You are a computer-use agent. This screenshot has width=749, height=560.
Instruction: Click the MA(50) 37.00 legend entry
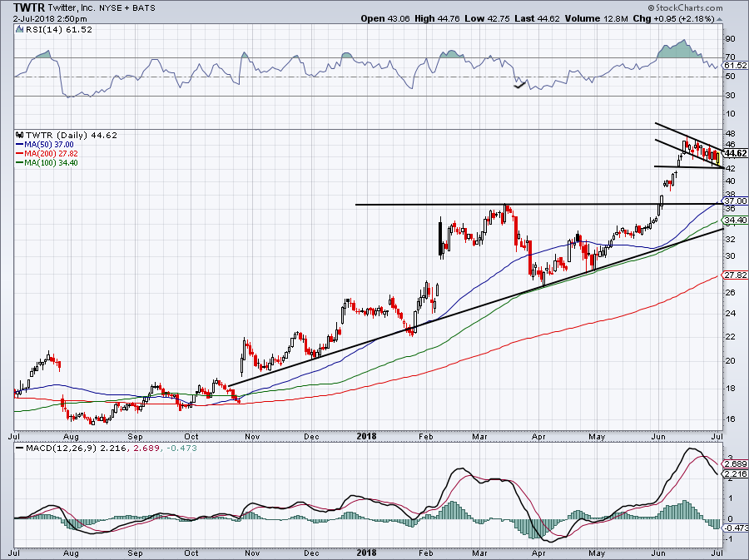[x=45, y=145]
